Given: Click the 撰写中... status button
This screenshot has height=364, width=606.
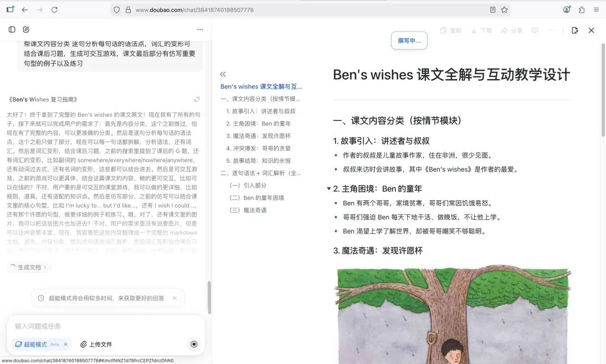Looking at the screenshot, I should coord(409,40).
